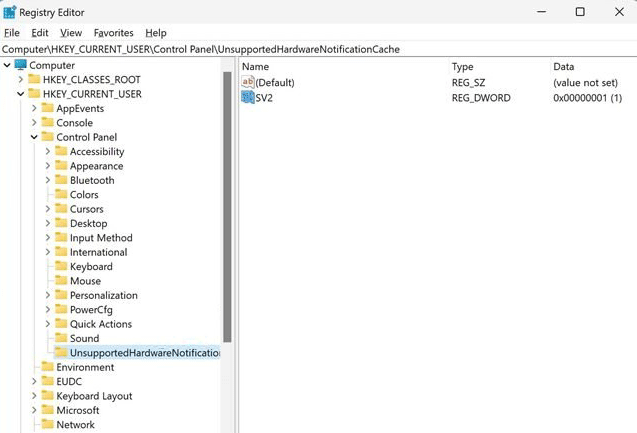Collapse the HKEY_CURRENT_USER hive
This screenshot has width=637, height=433.
[x=21, y=94]
